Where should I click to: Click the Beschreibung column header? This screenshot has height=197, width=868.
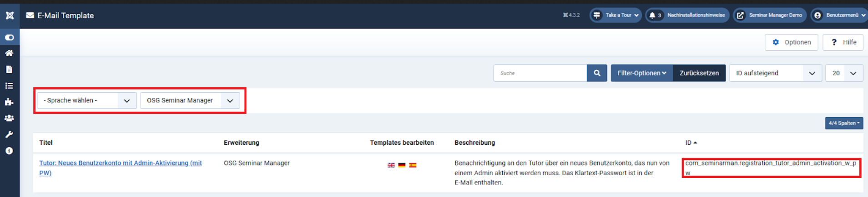click(x=474, y=143)
